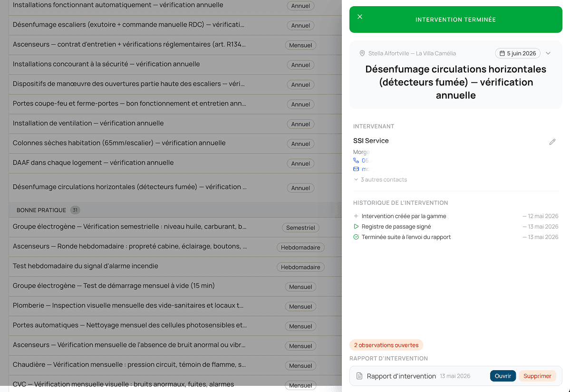Screen dimensions: 570x392
Task: Click the location pin icon near Stella Alfortville
Action: pos(362,53)
